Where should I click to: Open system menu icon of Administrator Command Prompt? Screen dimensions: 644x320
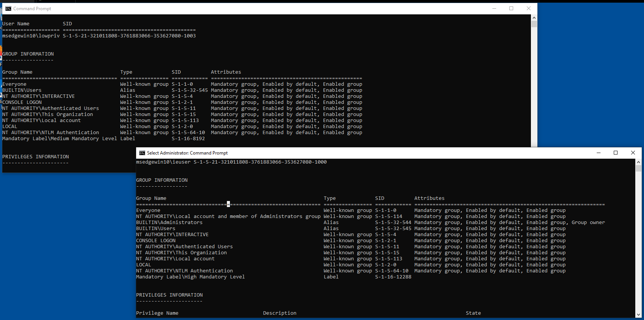click(142, 153)
